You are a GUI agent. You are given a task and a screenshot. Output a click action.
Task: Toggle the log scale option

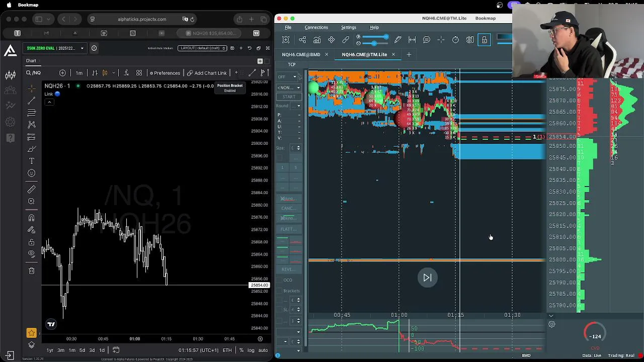(x=251, y=350)
